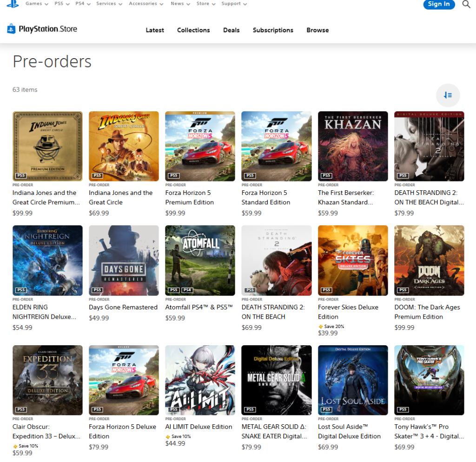Click Indiana Jones Great Circle Premium title link
476x462 pixels.
(46, 197)
